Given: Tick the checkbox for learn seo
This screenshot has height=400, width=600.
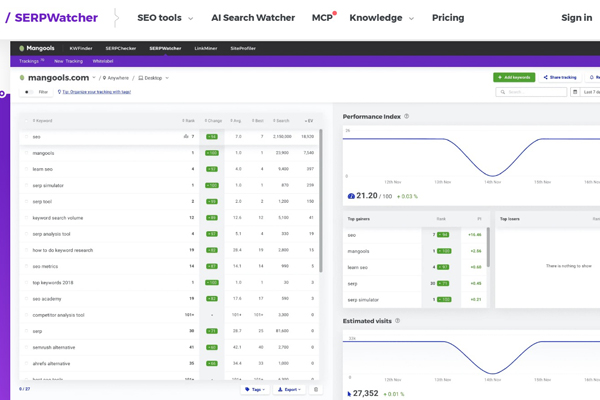Looking at the screenshot, I should [x=26, y=169].
